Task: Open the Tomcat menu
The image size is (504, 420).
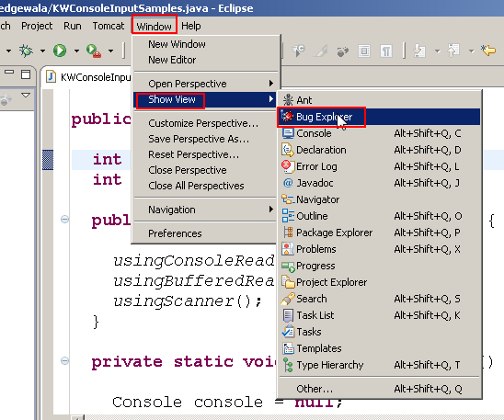Action: [108, 26]
